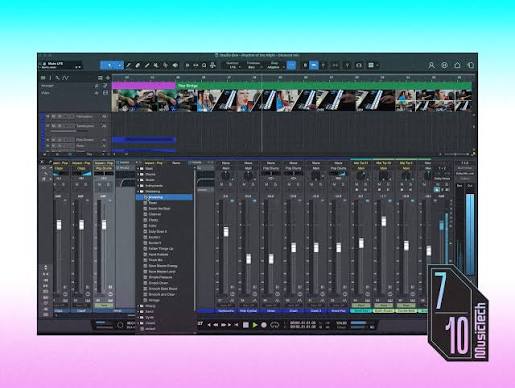Click the magnifier zoom icon in toolbar

204,65
